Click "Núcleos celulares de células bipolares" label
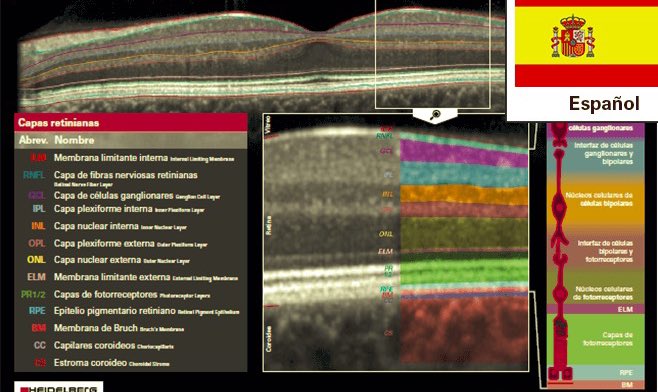 click(599, 199)
